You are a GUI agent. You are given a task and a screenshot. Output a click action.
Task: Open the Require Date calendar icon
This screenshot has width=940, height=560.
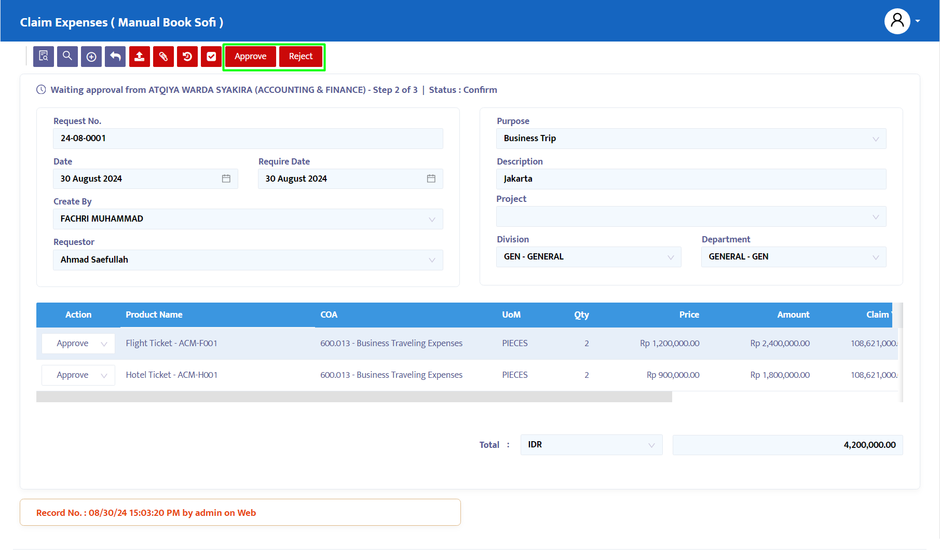coord(431,179)
